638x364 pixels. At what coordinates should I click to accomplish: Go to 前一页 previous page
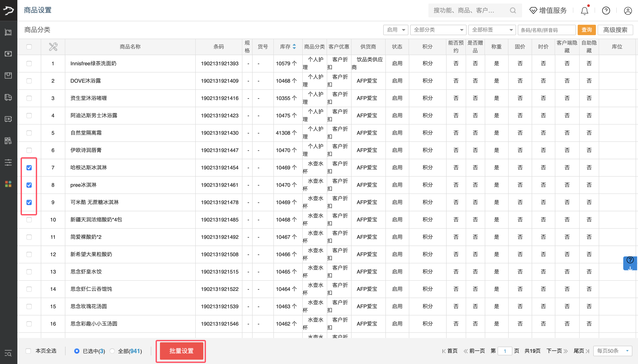tap(474, 351)
